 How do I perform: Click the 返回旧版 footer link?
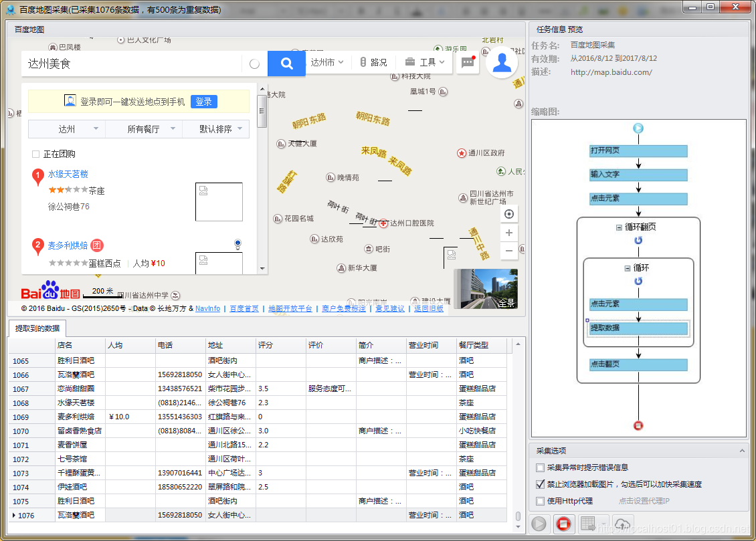click(429, 309)
